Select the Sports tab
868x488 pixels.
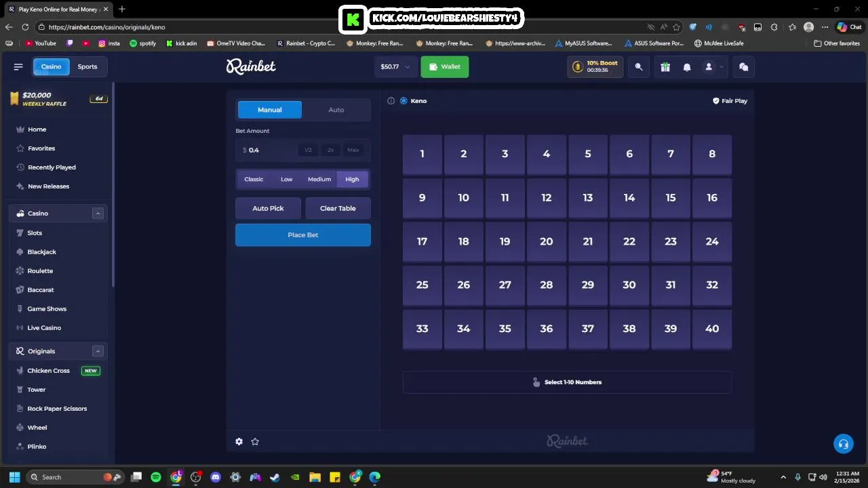[x=87, y=66]
